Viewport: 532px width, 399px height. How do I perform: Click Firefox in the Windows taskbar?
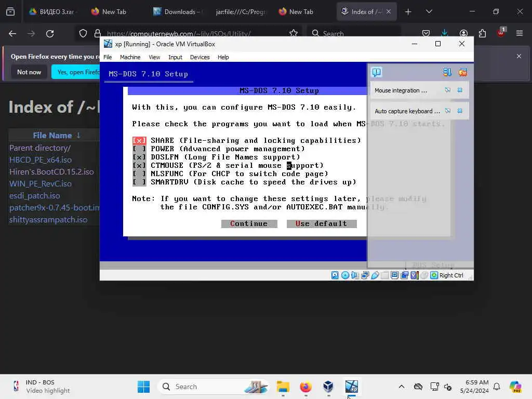[305, 387]
